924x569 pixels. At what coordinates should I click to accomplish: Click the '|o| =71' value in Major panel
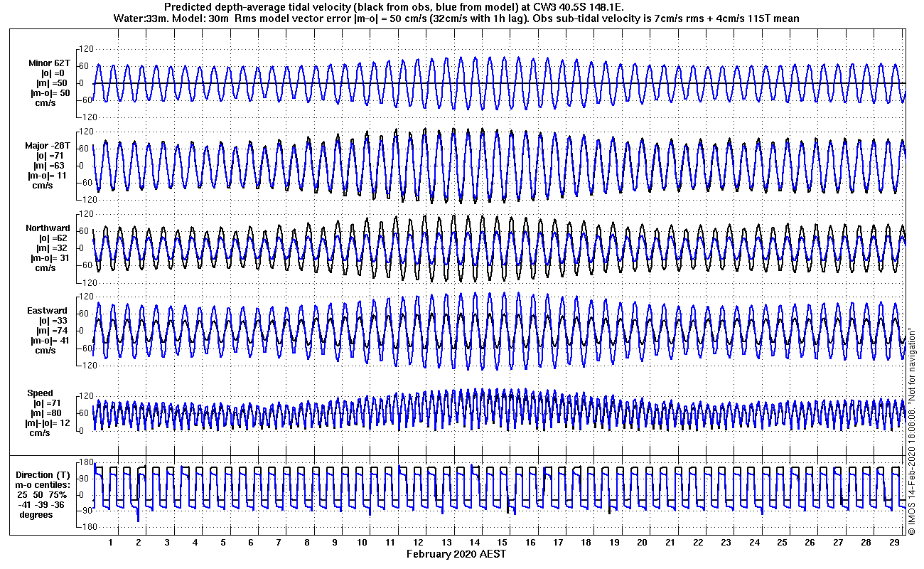coord(51,156)
